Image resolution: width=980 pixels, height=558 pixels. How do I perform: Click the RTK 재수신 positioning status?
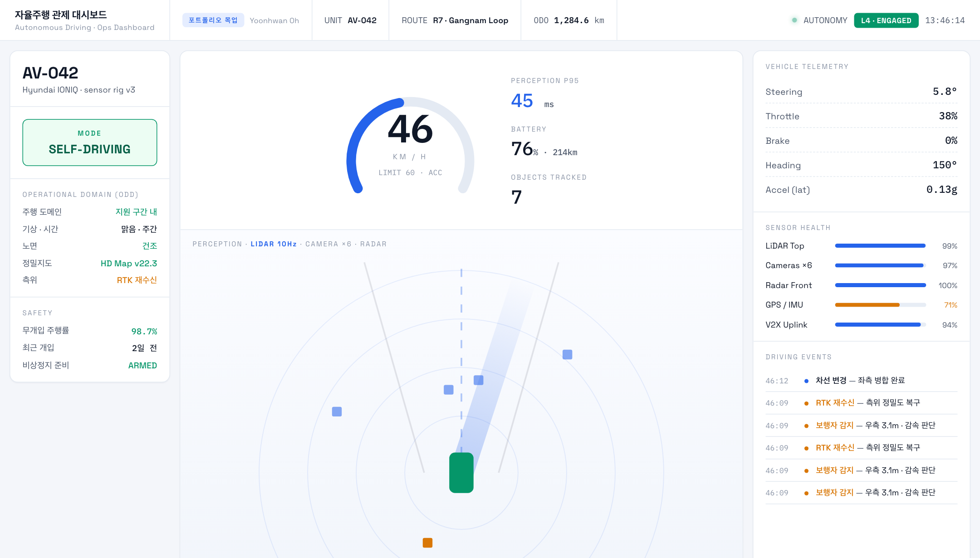click(137, 280)
